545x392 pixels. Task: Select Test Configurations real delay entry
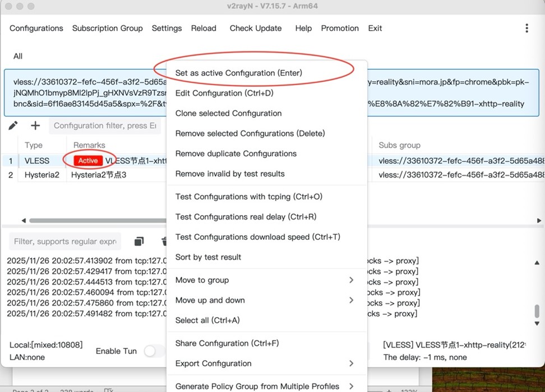(246, 217)
